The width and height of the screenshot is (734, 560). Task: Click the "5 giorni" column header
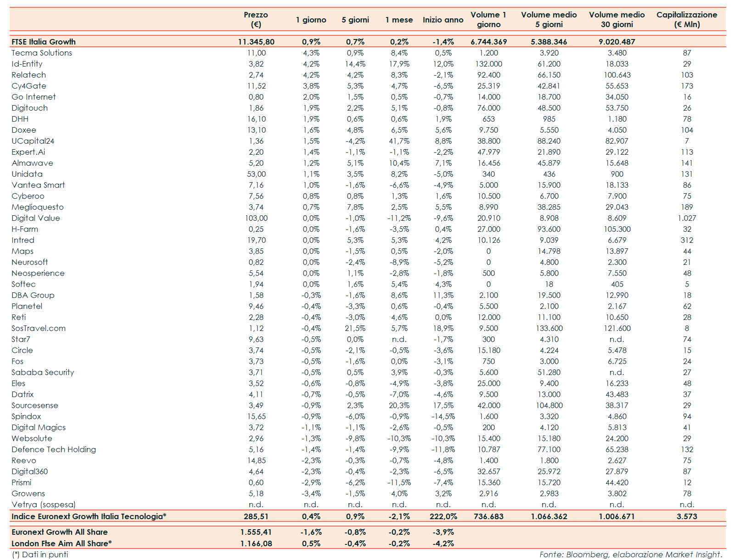point(355,20)
